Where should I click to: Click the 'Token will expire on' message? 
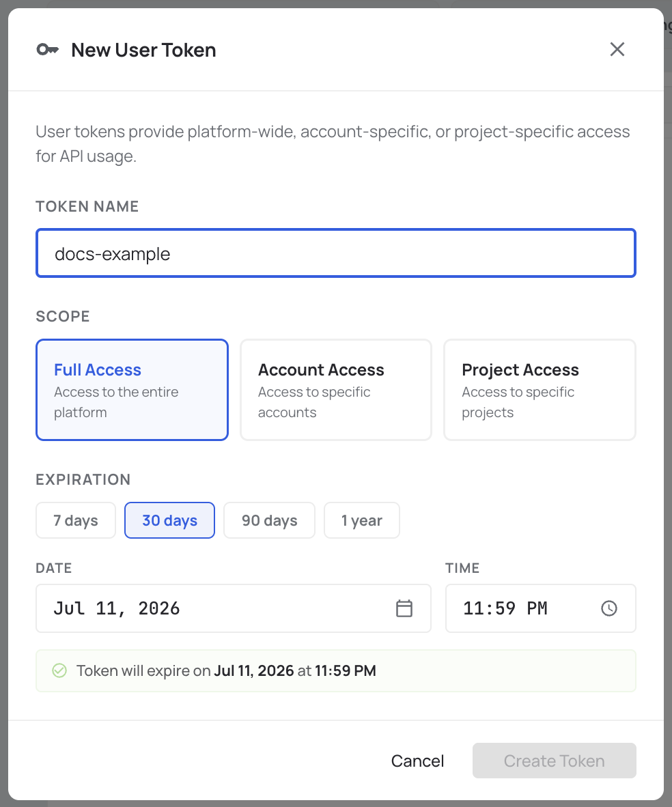[226, 670]
